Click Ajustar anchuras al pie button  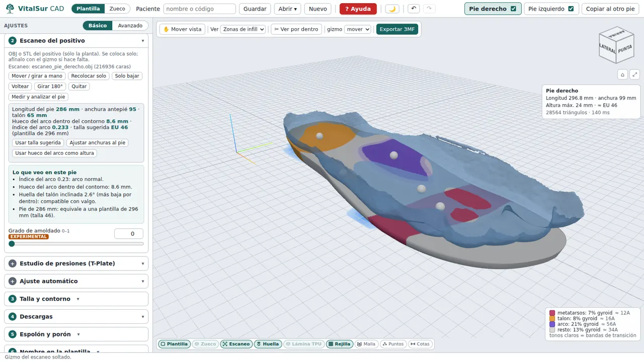click(97, 143)
